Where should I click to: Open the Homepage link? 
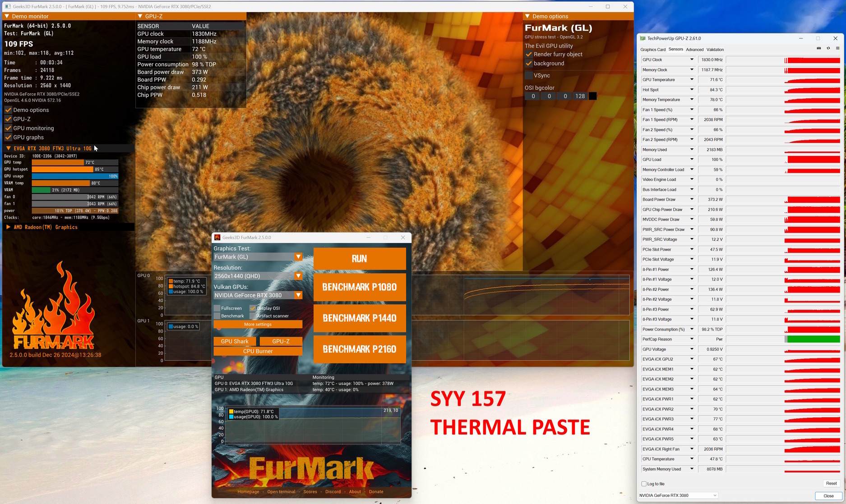coord(248,492)
